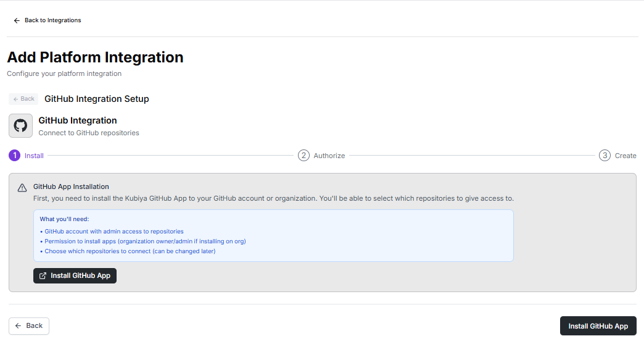
Task: Click "Choose which repositories to connect" bullet
Action: click(x=128, y=251)
